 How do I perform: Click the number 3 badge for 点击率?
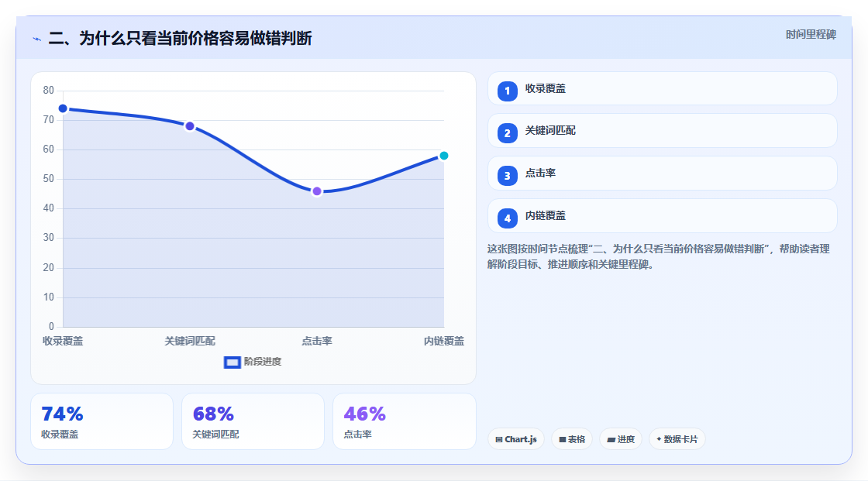[507, 176]
